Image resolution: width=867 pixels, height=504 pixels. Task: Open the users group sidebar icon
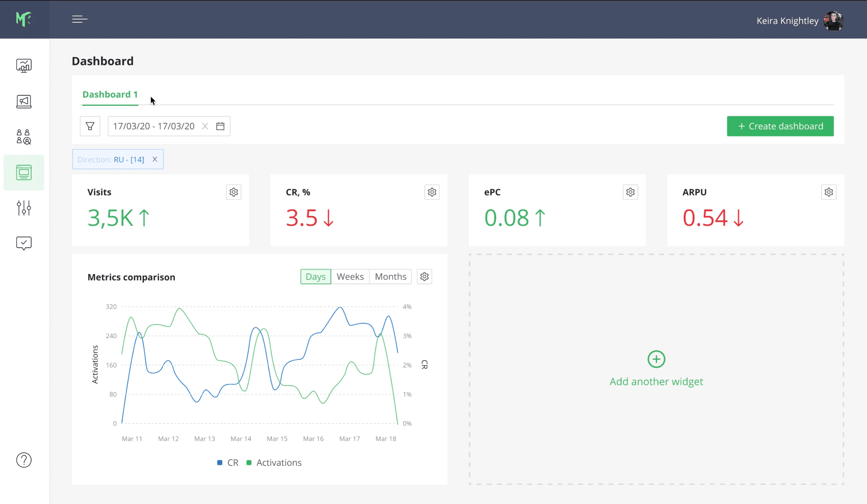[x=24, y=137]
